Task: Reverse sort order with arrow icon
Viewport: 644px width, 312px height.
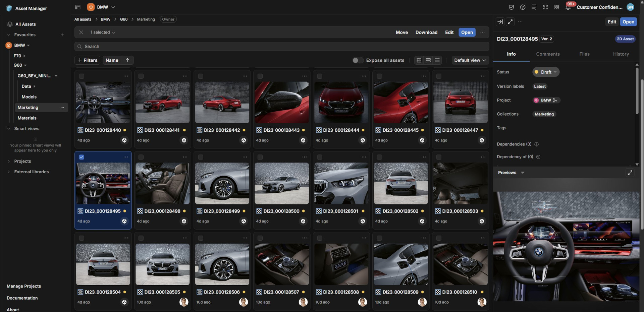Action: point(127,60)
